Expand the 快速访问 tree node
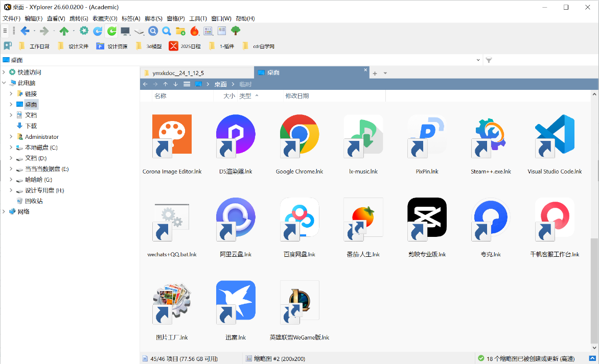Viewport: 599px width, 364px height. (x=4, y=72)
